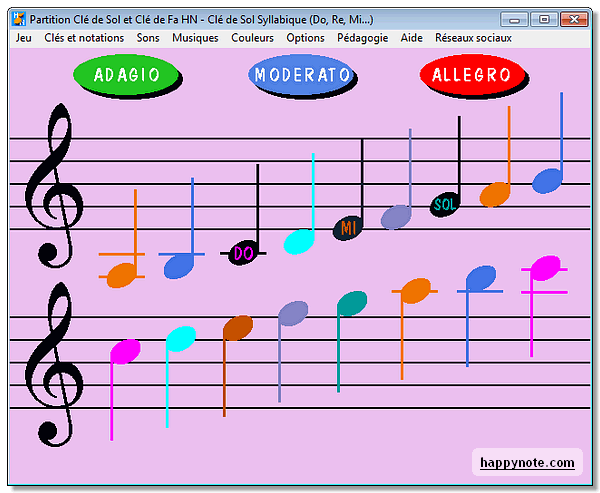Click the teal note on the lower staff
This screenshot has width=600, height=493.
[x=352, y=304]
